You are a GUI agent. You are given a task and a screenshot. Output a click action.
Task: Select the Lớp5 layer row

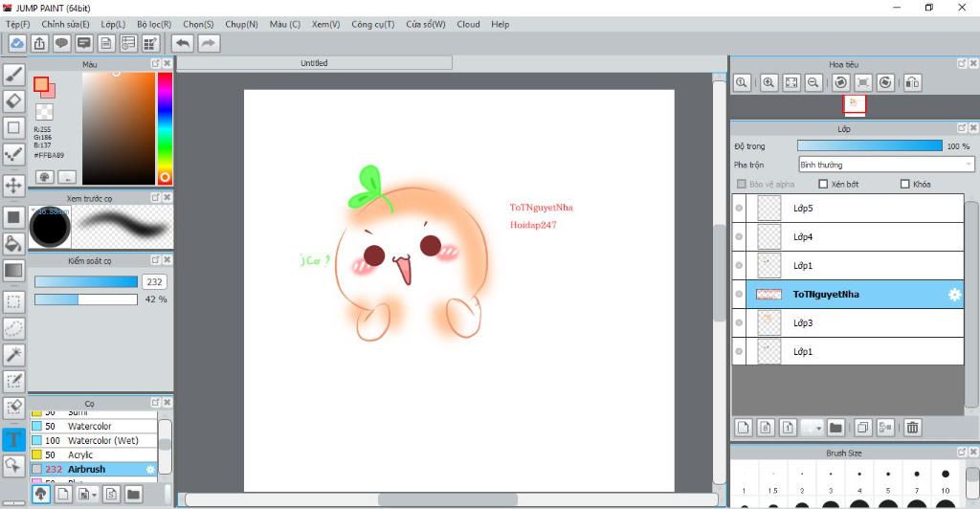pos(848,208)
